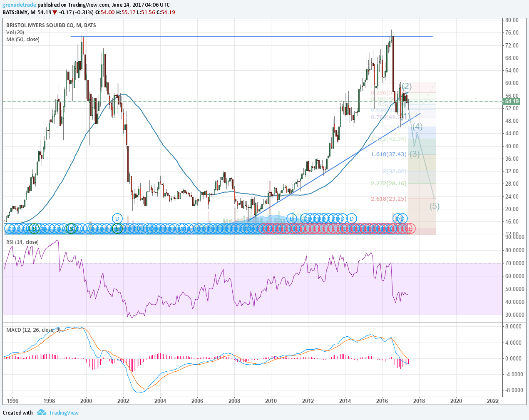Select the Elliott wave (4) label

tap(418, 127)
